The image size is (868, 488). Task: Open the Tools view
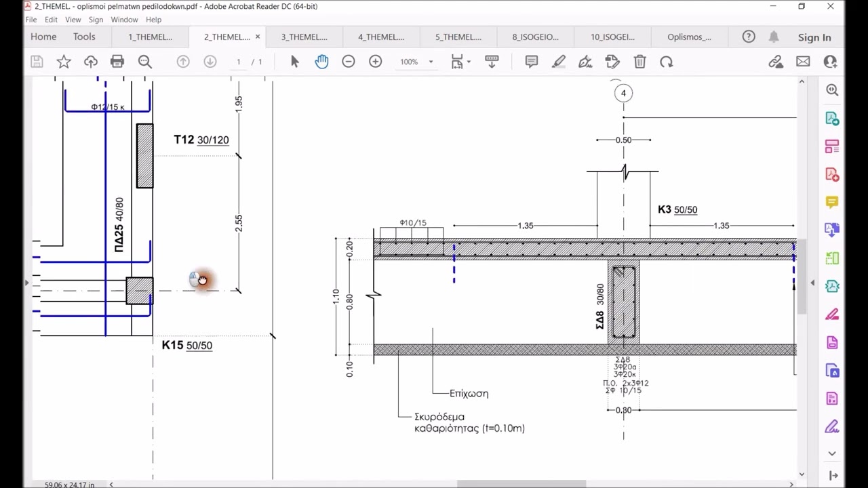84,37
